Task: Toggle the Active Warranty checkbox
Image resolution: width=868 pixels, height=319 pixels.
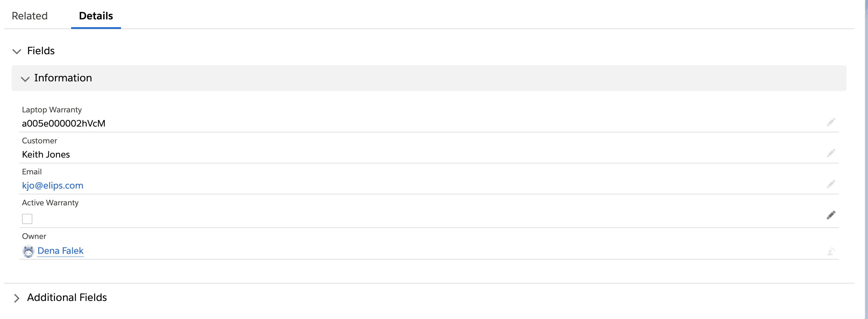Action: coord(27,219)
